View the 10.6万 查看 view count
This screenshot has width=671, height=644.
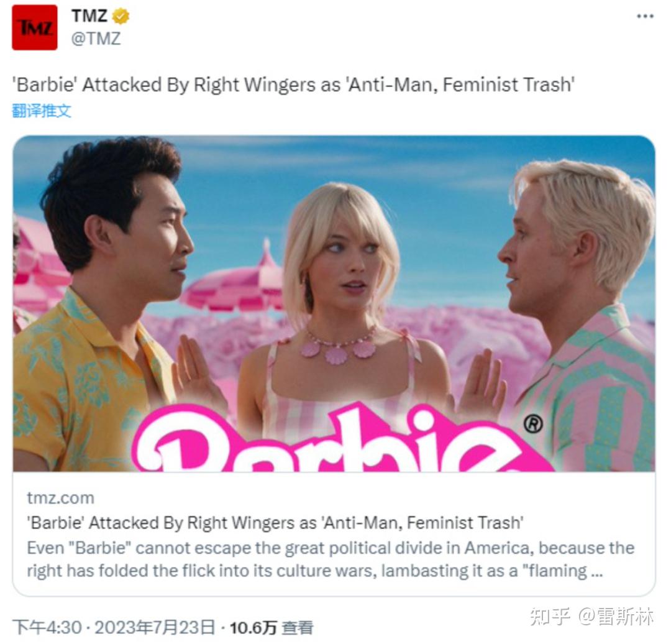[x=272, y=628]
